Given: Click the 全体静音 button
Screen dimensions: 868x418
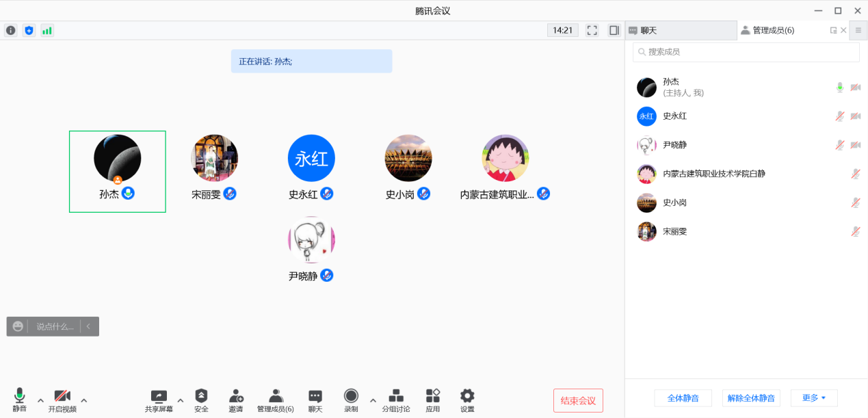Looking at the screenshot, I should coord(683,398).
